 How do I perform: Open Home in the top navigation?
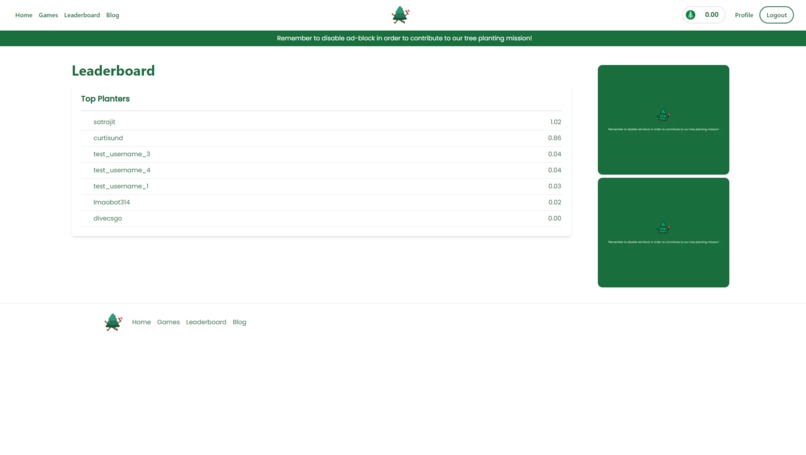tap(24, 15)
